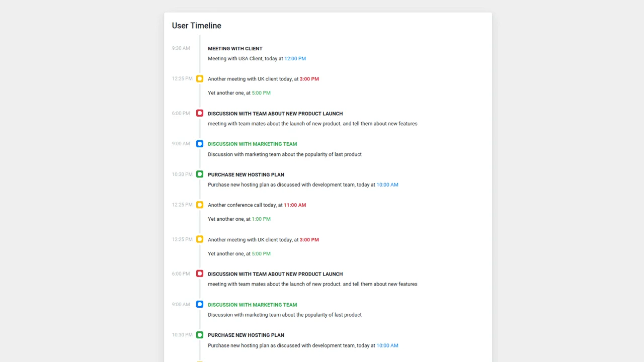Select the 11:00 AM conference call time

tap(295, 205)
